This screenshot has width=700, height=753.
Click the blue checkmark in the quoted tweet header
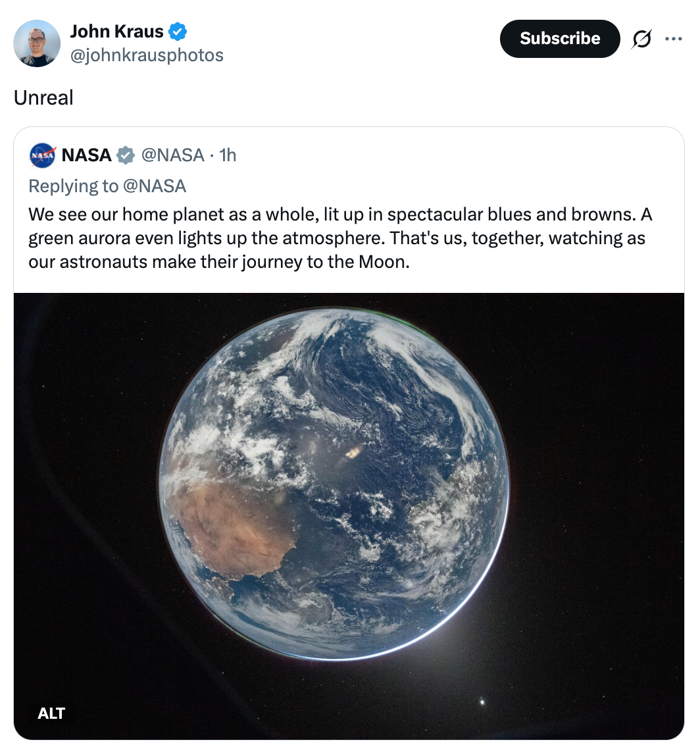point(124,155)
